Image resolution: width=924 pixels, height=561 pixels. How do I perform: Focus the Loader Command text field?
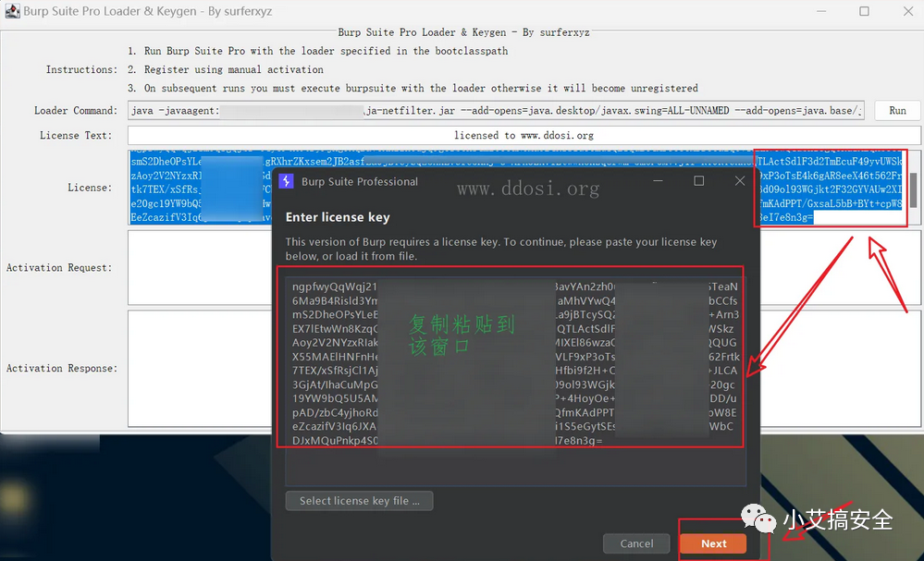(x=496, y=111)
